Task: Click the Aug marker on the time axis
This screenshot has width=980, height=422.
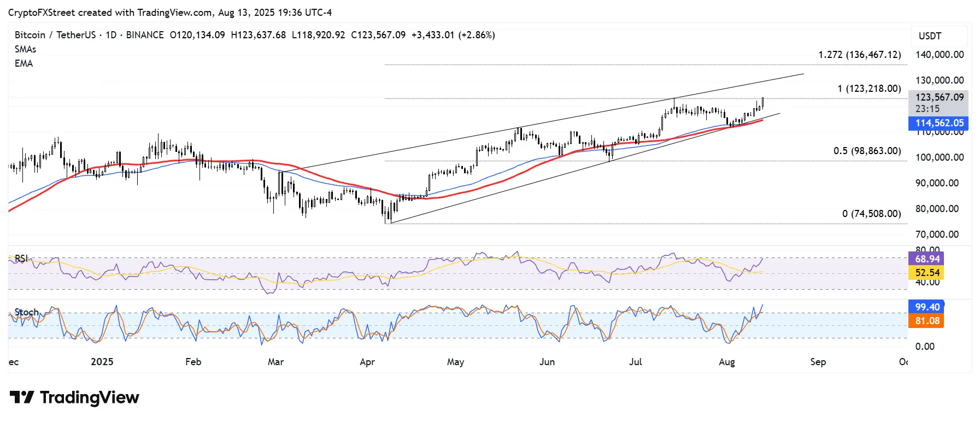Action: tap(727, 362)
